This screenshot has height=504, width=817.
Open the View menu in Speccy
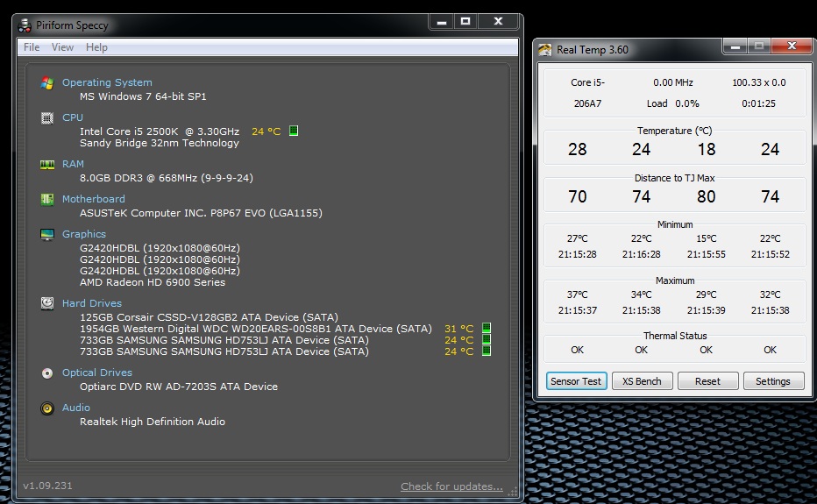pos(62,47)
